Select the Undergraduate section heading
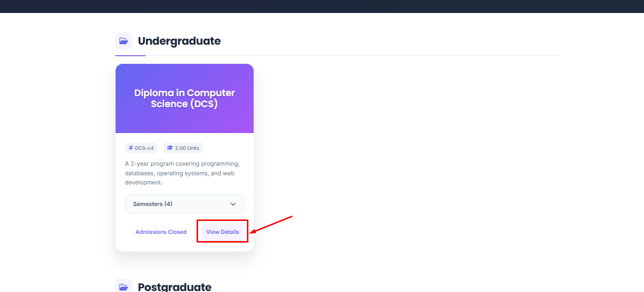This screenshot has width=644, height=292. coord(179,41)
